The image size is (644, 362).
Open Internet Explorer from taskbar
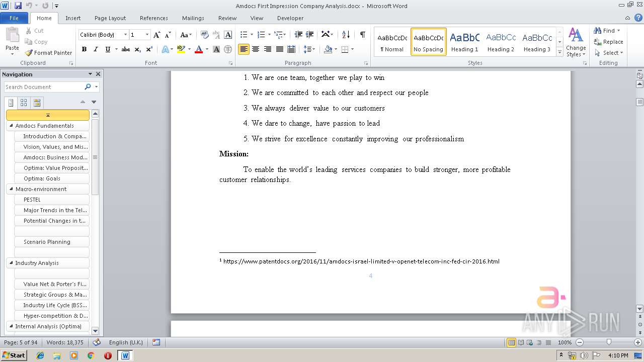(40, 355)
